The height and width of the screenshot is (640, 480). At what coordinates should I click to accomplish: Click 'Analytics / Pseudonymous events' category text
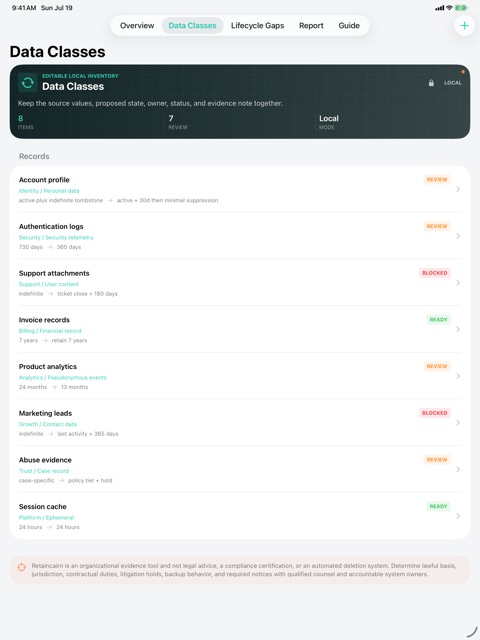pyautogui.click(x=62, y=378)
